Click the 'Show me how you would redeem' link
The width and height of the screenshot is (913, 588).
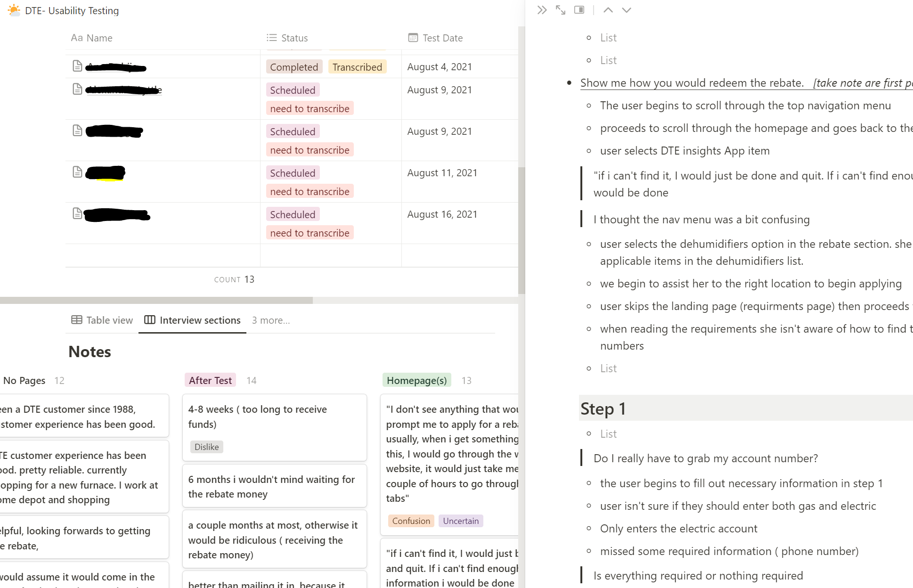[x=692, y=83]
